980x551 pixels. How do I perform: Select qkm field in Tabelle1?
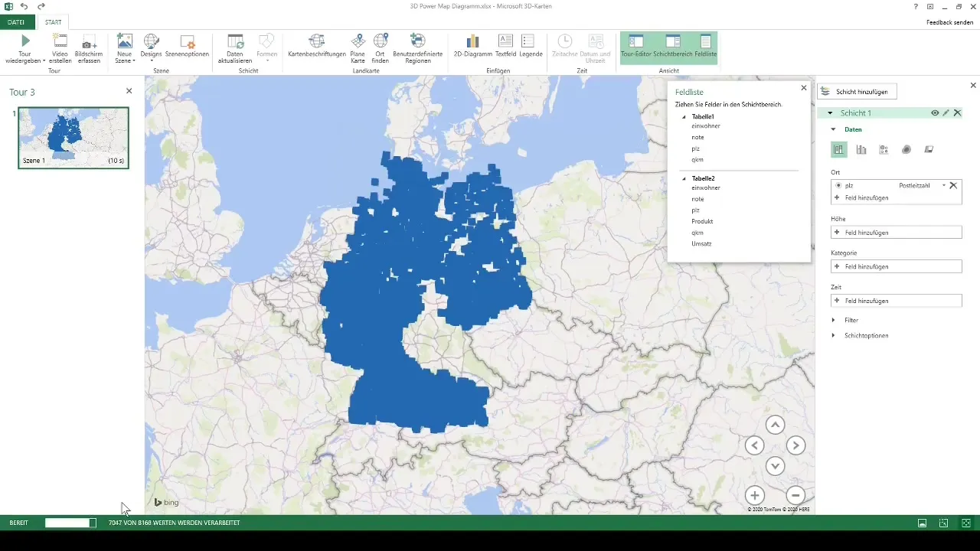pos(697,159)
